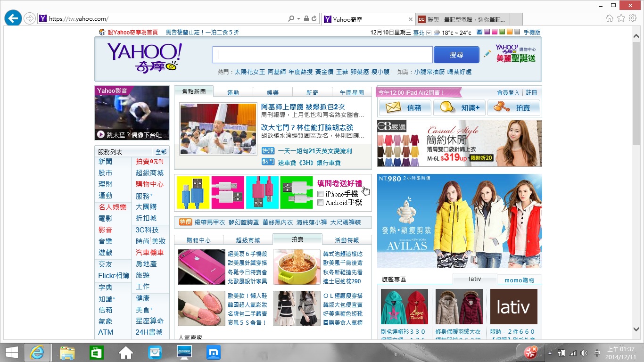The width and height of the screenshot is (644, 362).
Task: Click the AVILAS winter jacket ad banner
Action: click(x=460, y=221)
